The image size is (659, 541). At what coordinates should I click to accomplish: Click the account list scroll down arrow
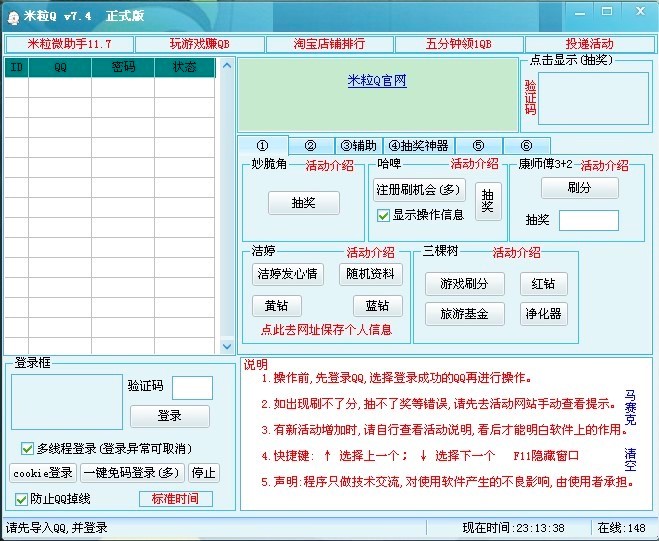(227, 346)
